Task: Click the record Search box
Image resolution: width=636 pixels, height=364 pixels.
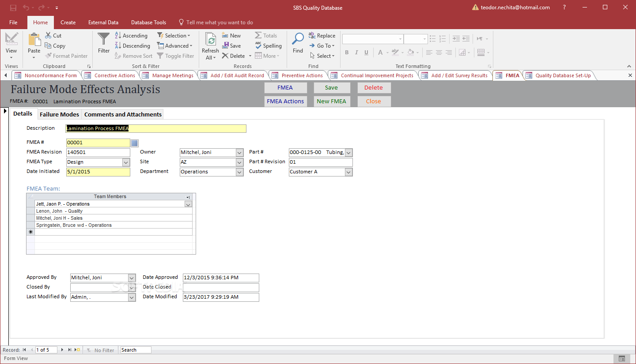Action: coord(136,350)
